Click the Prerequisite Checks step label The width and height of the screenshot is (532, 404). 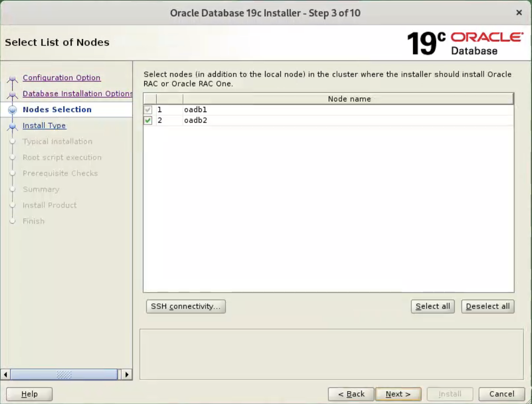(60, 173)
